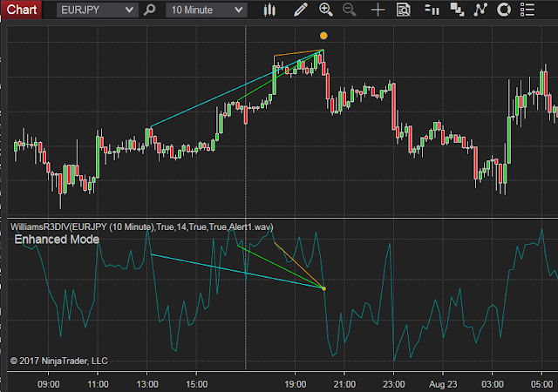The image size is (558, 392).
Task: Open the data box icon
Action: tap(403, 10)
